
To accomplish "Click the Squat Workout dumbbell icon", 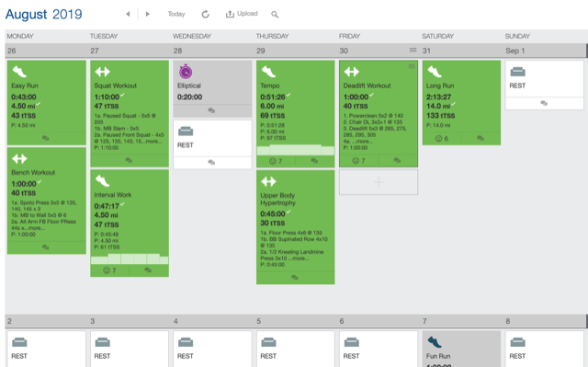I will tap(102, 72).
